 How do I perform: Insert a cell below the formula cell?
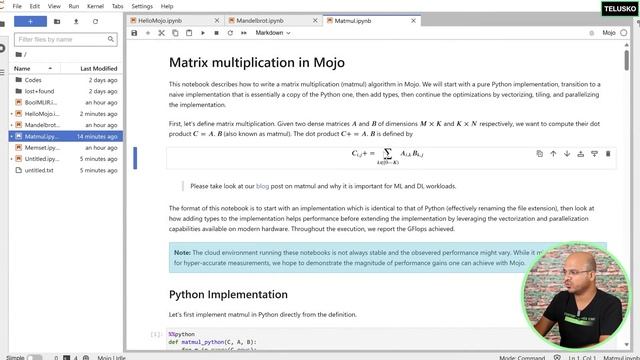point(594,153)
